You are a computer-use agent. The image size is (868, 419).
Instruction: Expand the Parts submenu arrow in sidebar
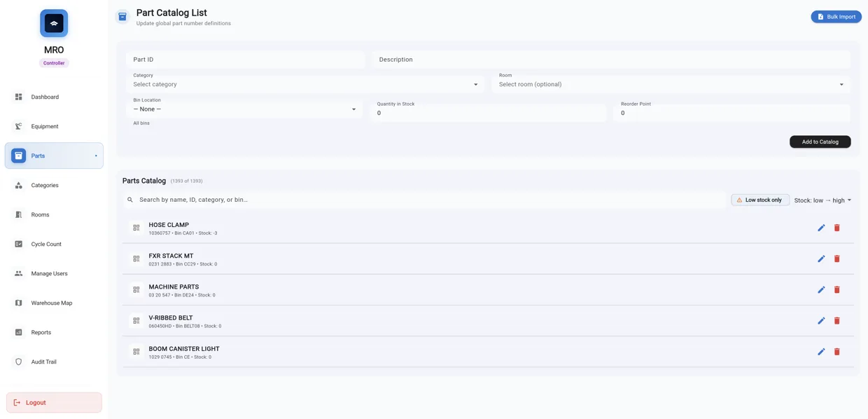click(x=96, y=156)
